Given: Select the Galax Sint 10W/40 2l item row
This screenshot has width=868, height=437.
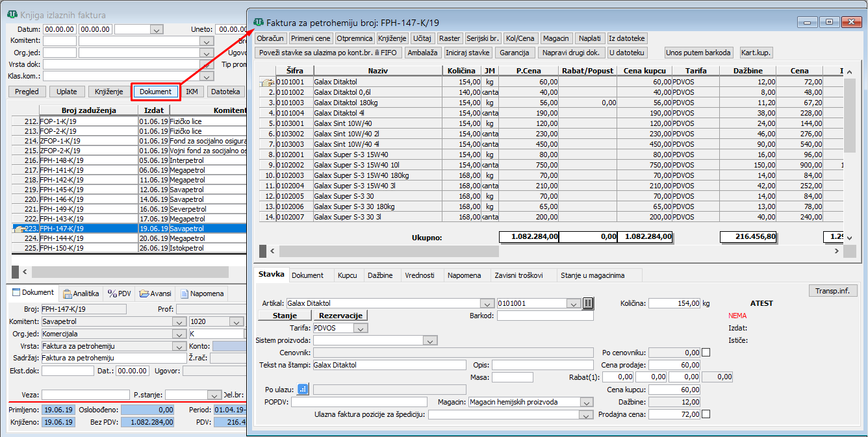Looking at the screenshot, I should [x=551, y=133].
